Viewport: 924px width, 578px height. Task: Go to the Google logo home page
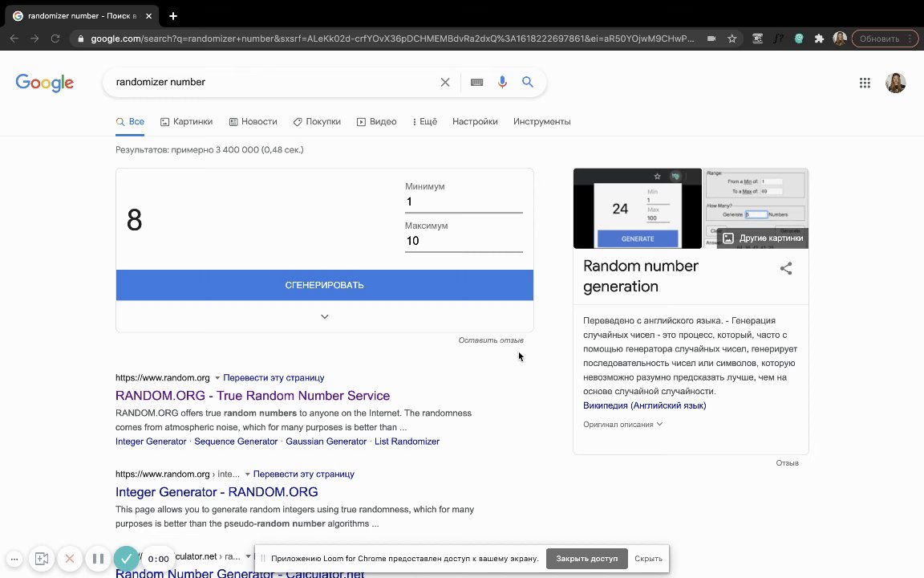45,83
